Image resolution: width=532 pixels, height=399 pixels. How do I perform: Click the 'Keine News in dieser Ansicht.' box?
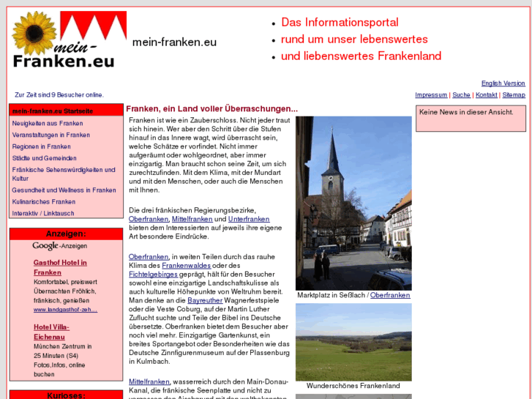coord(471,118)
